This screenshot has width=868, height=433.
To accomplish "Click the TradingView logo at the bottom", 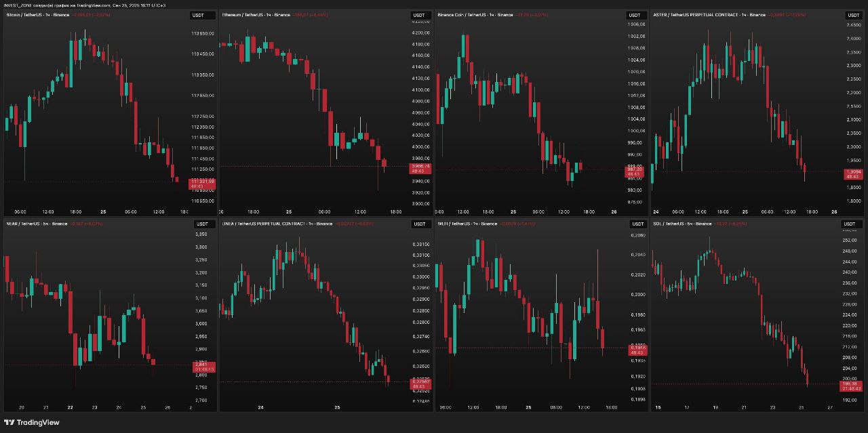I will (x=32, y=422).
